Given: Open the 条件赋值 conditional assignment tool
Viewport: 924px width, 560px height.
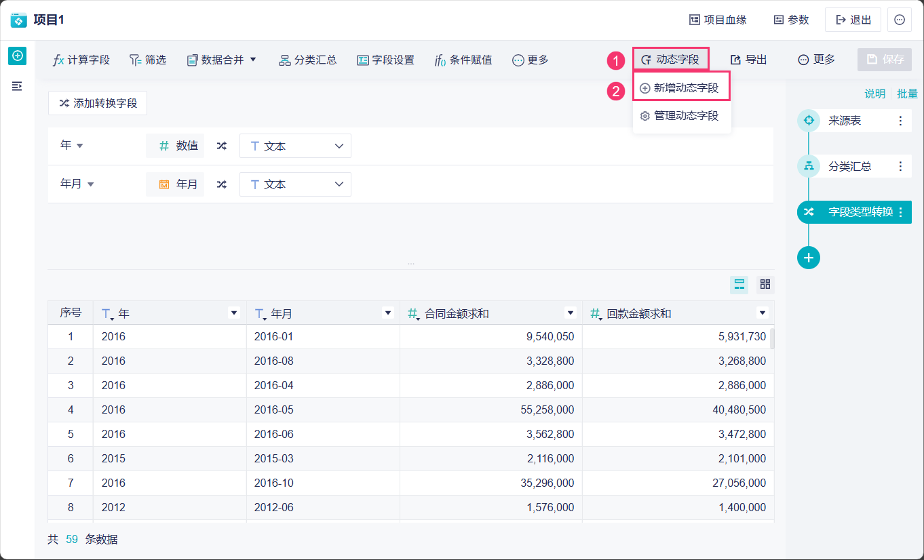Looking at the screenshot, I should pyautogui.click(x=463, y=60).
